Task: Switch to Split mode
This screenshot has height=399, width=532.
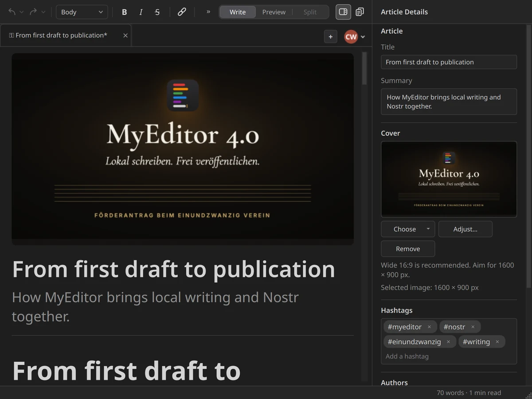Action: (x=310, y=12)
